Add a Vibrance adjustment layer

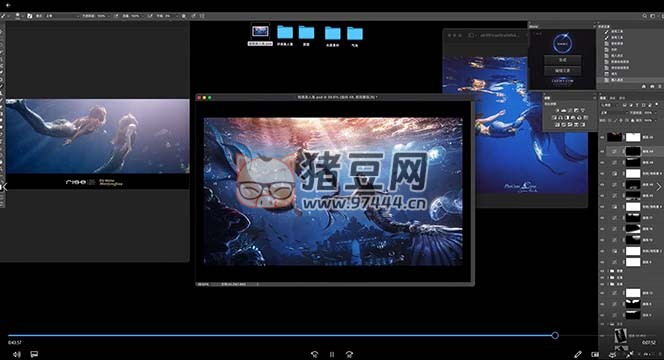pos(583,110)
